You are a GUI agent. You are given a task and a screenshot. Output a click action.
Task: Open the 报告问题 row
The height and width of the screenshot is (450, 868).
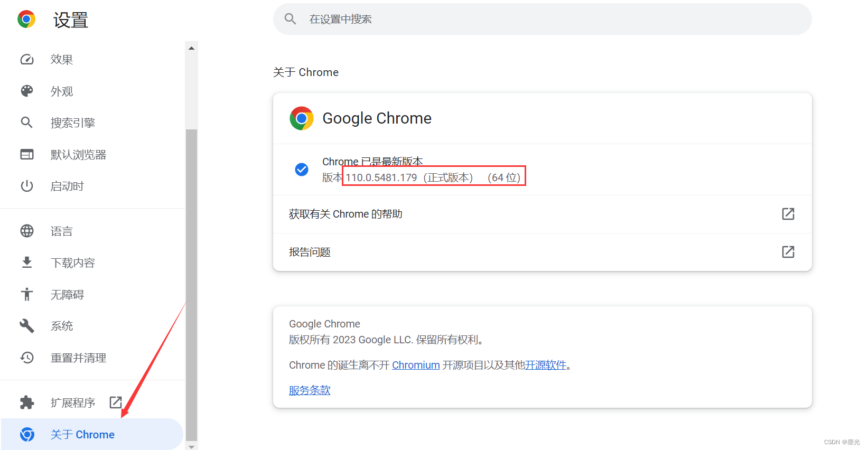[x=542, y=252]
